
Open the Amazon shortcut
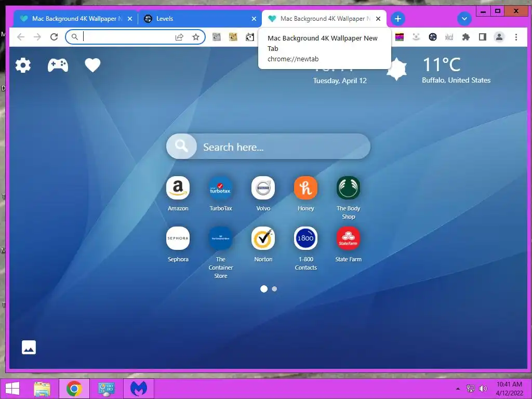coord(178,188)
